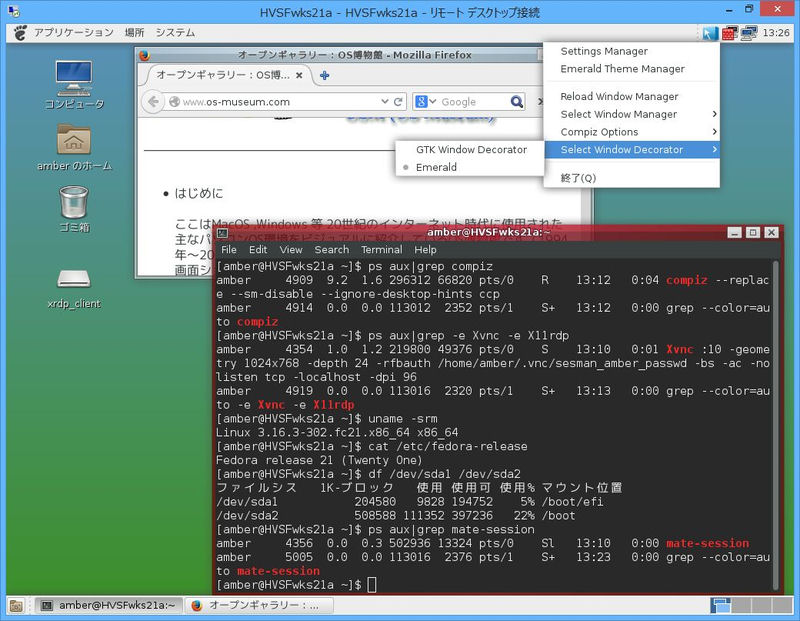Select Emerald window decorator radio option

470,167
